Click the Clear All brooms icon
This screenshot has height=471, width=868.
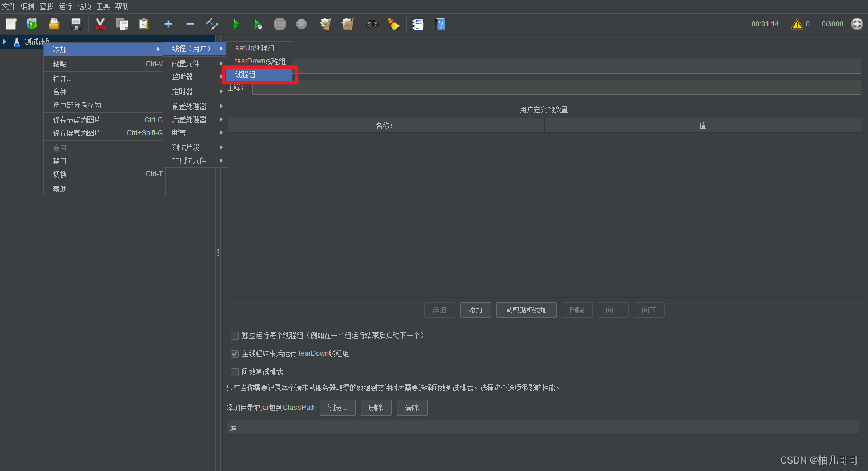(347, 24)
